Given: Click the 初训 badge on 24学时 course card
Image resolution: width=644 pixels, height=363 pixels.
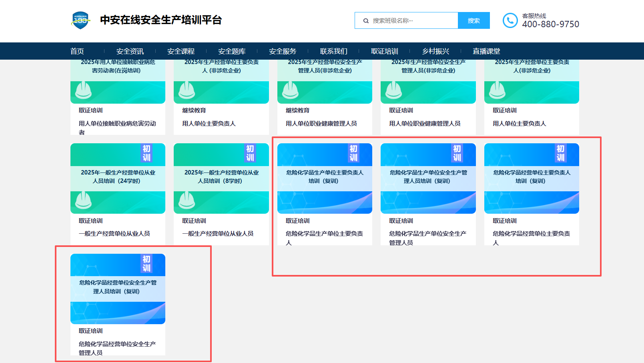Looking at the screenshot, I should [x=146, y=153].
